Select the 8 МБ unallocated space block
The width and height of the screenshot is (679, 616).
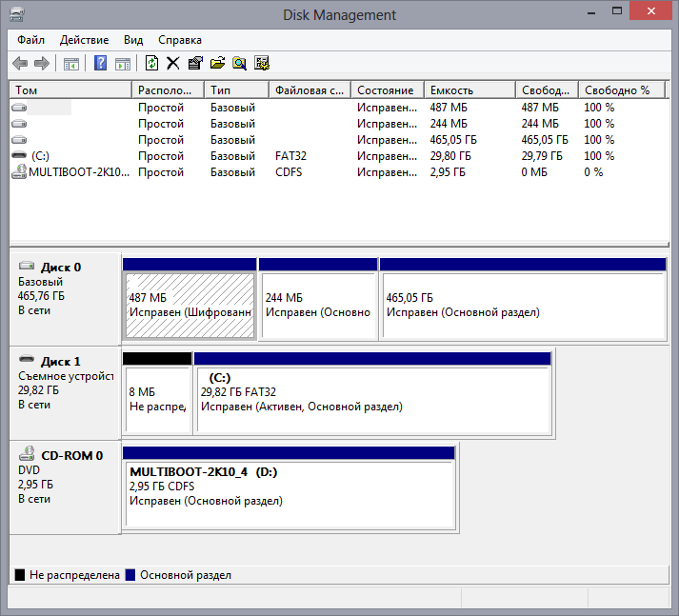click(157, 399)
